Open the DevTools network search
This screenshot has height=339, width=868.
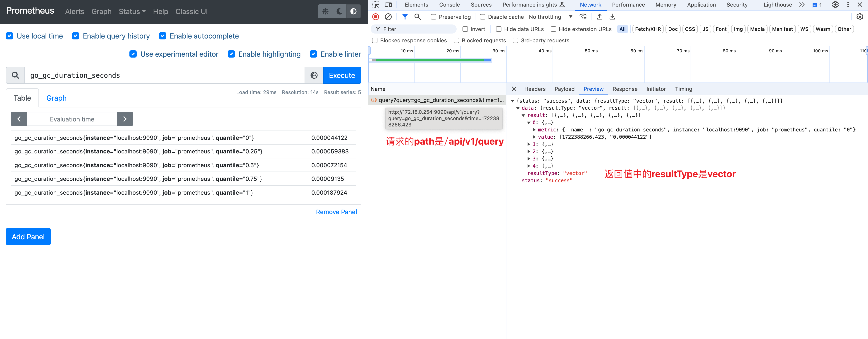pyautogui.click(x=417, y=17)
